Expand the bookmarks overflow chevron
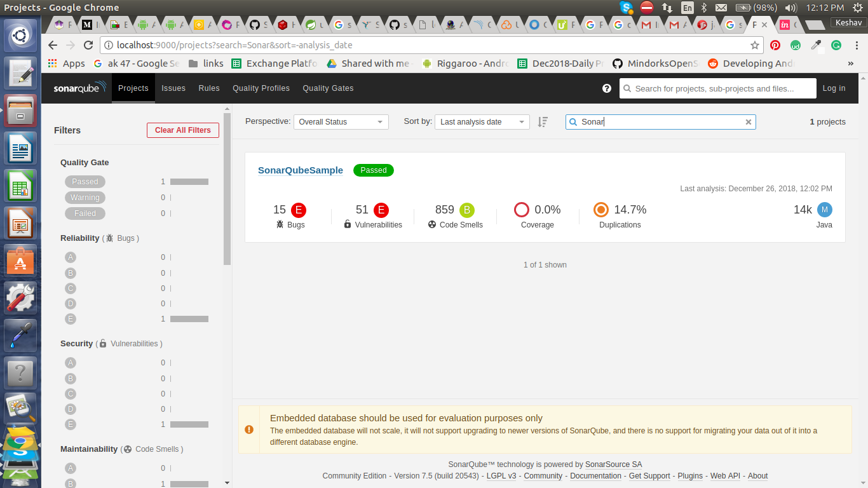The image size is (868, 488). (851, 64)
